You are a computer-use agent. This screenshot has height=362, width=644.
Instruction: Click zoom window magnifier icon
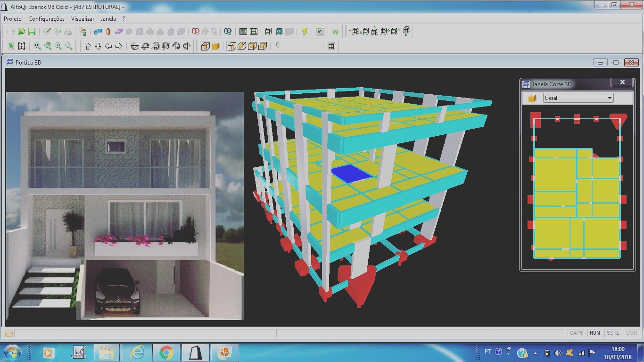click(x=37, y=46)
